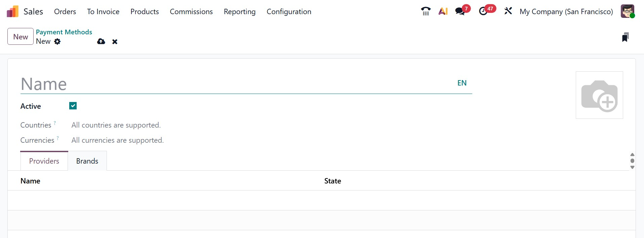Click the New record button

click(x=21, y=37)
